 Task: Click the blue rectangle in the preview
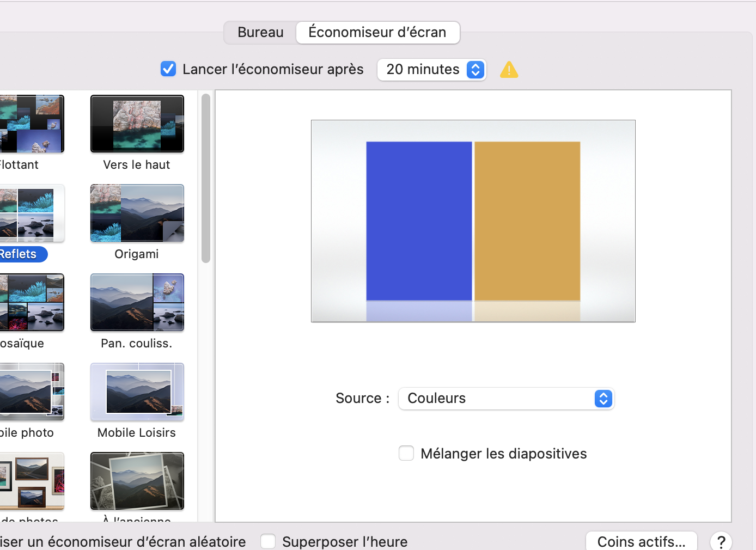[419, 221]
